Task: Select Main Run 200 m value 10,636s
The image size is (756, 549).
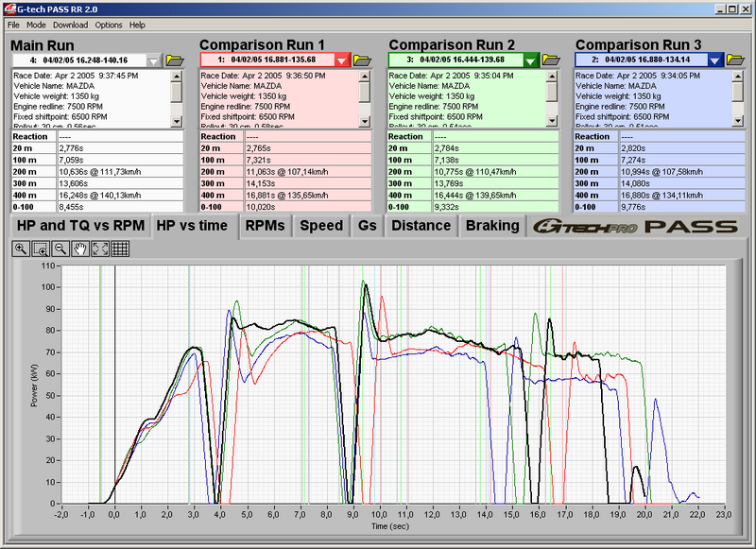Action: point(120,172)
